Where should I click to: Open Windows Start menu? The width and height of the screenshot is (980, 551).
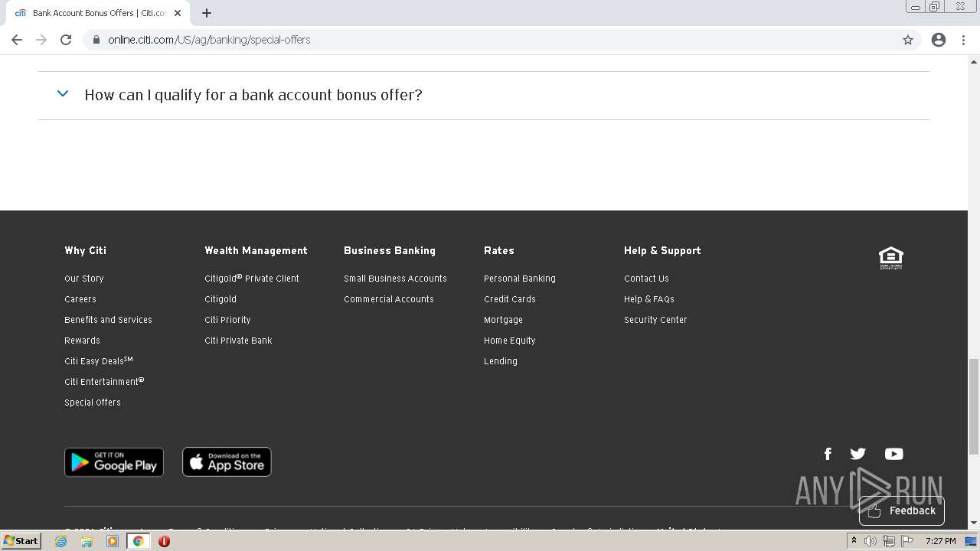[21, 541]
